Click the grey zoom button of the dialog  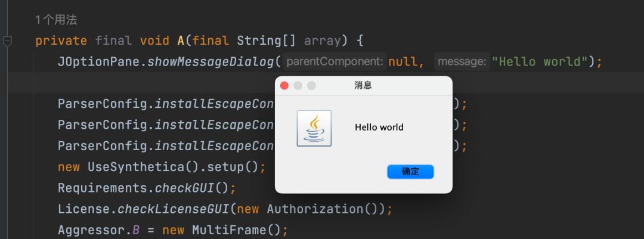tap(311, 85)
